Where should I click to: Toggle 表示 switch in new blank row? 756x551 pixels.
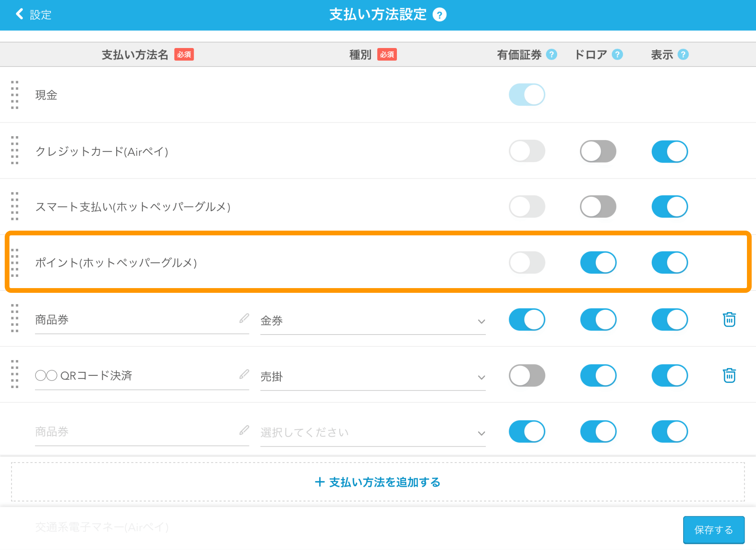tap(669, 432)
